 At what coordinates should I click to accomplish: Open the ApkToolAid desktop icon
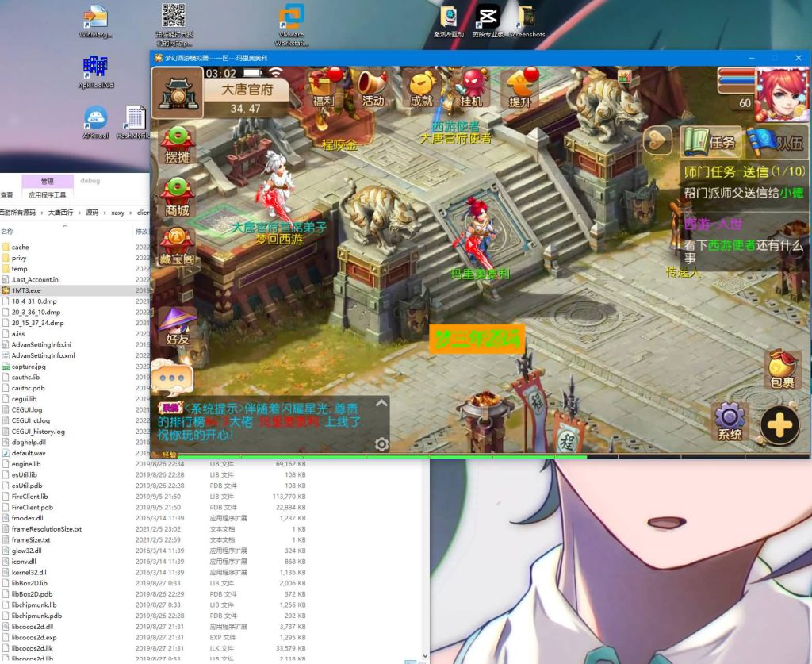[x=96, y=71]
